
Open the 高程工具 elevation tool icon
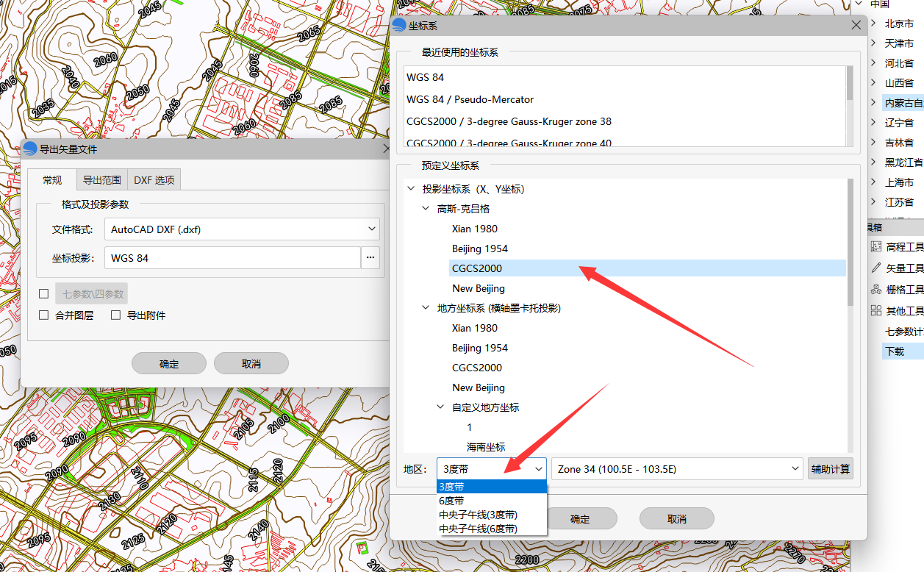click(875, 247)
